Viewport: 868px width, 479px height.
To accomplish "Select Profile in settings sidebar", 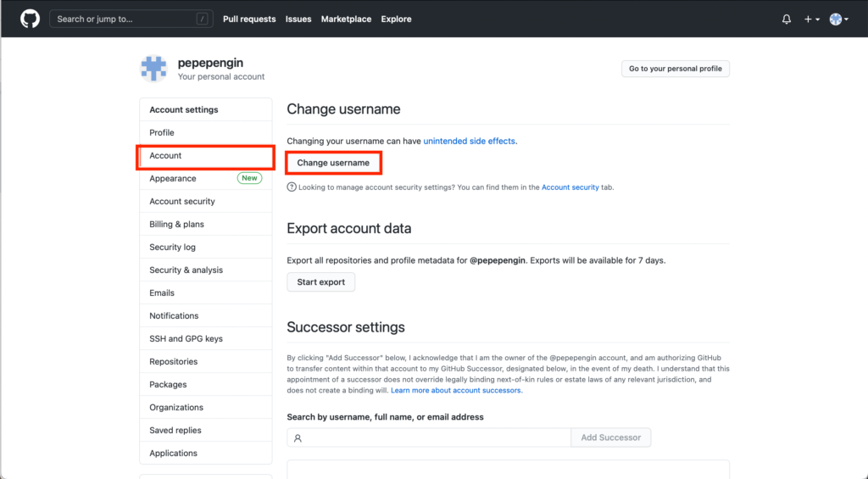I will coord(206,132).
